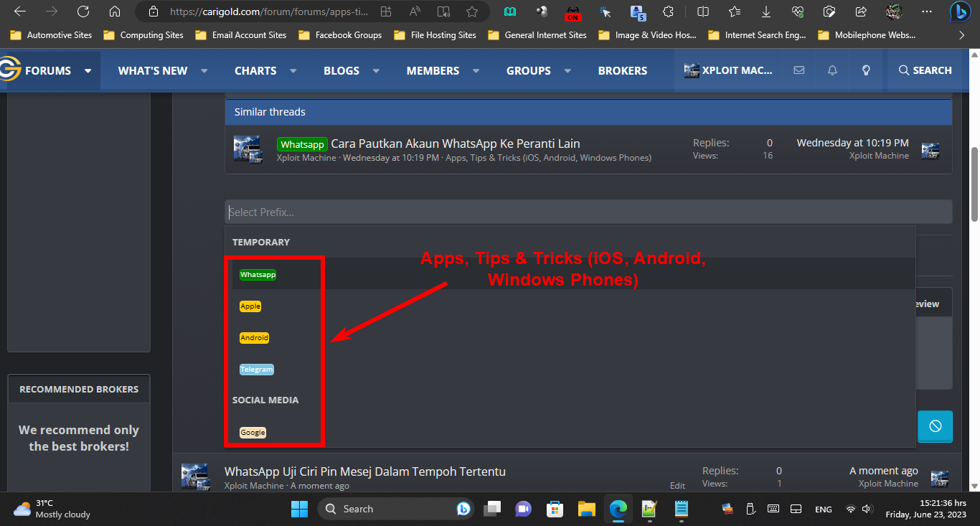The width and height of the screenshot is (980, 526).
Task: Open the forum SEARCH button
Action: pyautogui.click(x=925, y=70)
